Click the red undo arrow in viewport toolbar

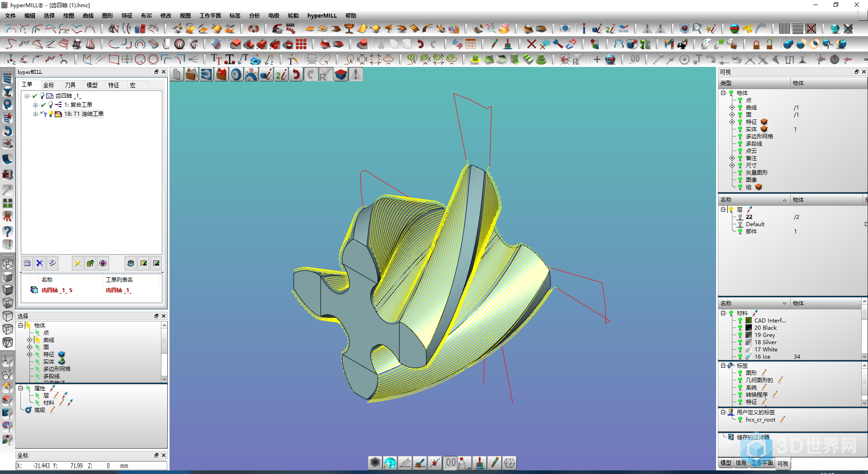click(296, 75)
